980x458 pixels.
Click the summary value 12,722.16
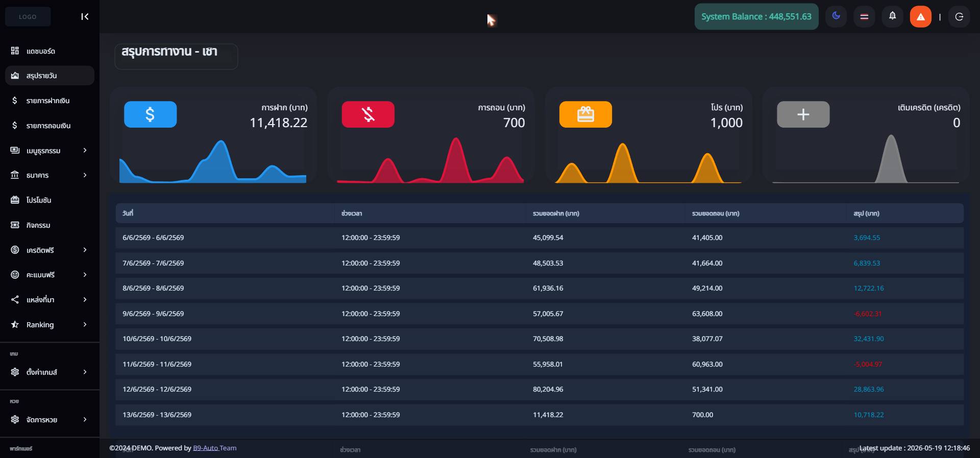[869, 288]
